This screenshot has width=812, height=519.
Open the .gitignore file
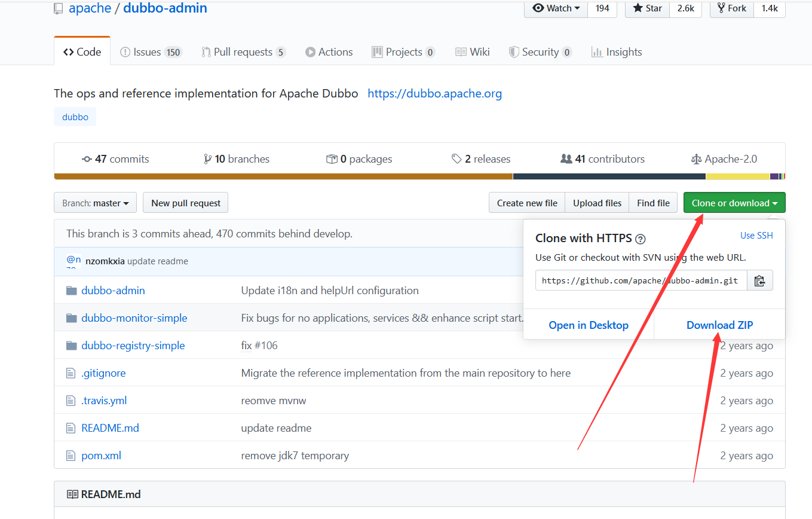(103, 373)
